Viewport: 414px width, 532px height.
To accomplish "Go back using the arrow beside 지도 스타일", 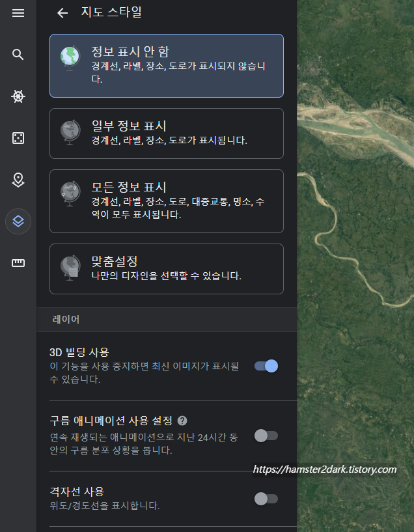I will pos(62,13).
